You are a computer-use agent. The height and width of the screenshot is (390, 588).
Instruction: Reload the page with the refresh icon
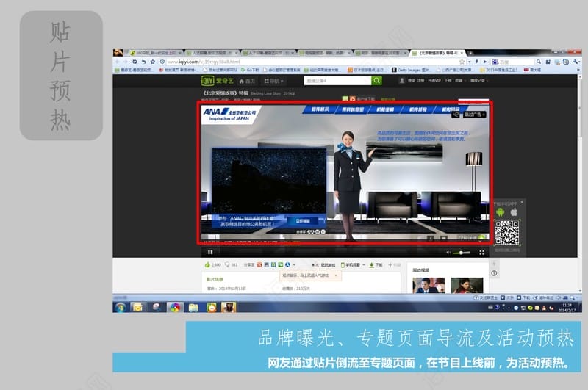tap(135, 62)
